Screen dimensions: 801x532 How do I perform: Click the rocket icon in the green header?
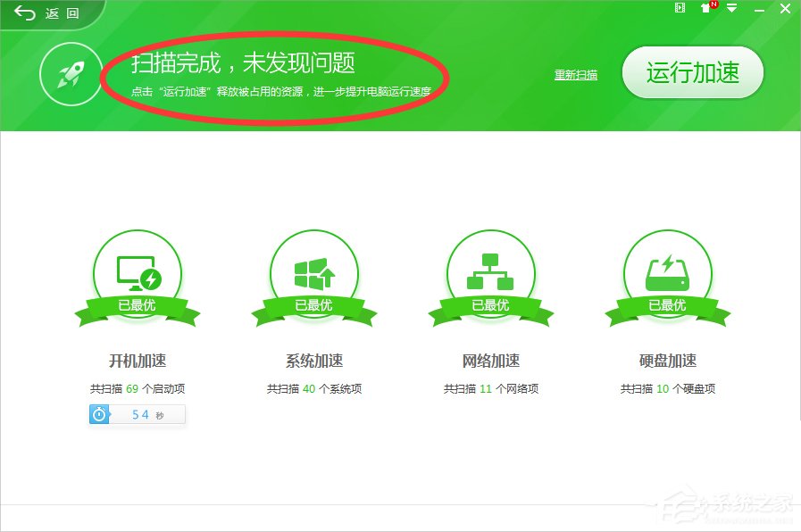click(71, 73)
